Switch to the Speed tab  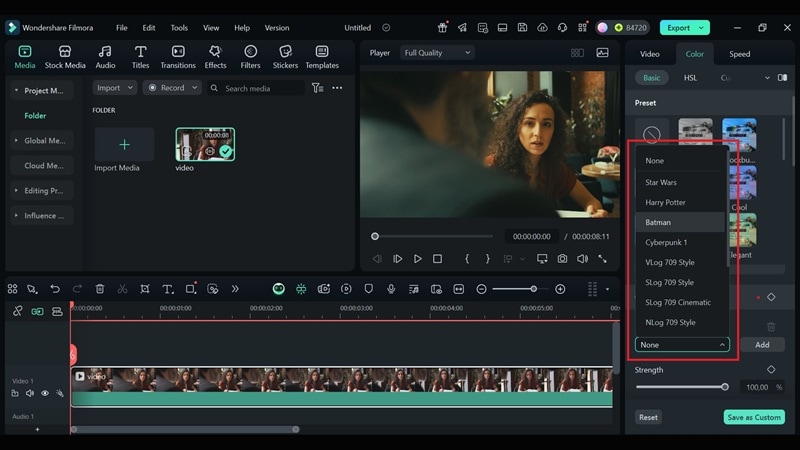tap(739, 54)
